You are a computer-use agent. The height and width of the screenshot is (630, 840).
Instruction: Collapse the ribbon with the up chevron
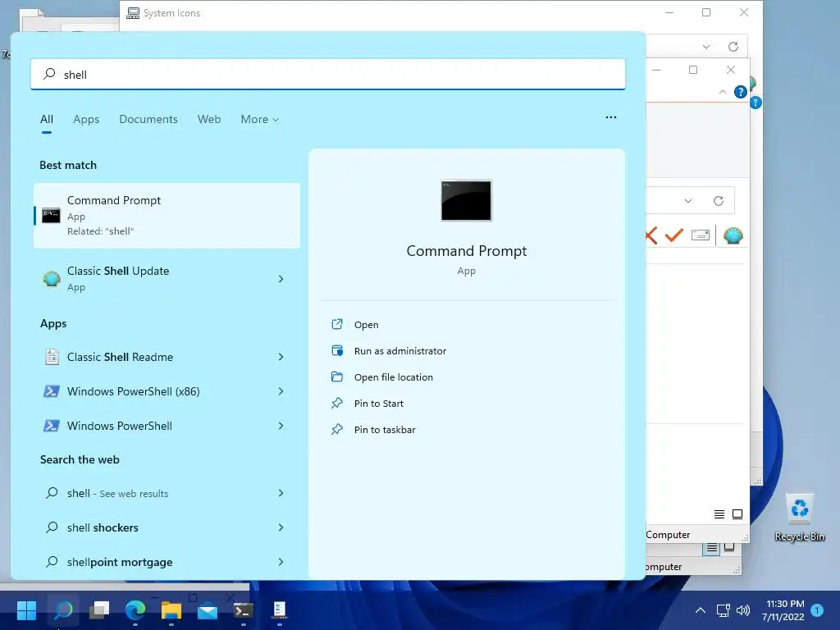[722, 92]
